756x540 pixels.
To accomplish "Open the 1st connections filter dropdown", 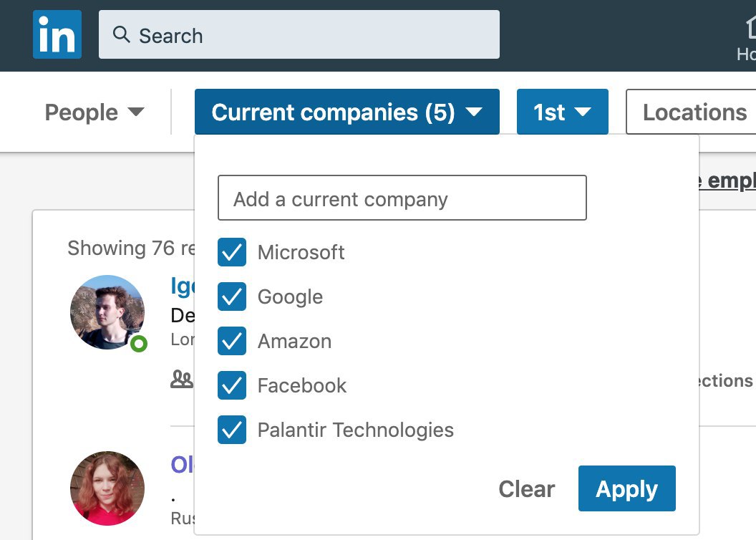I will point(563,112).
